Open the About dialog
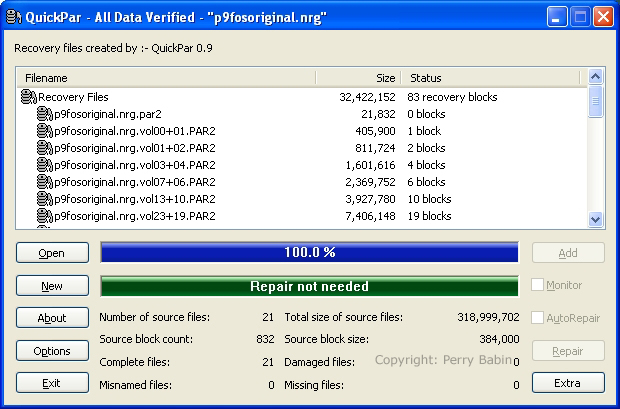 pos(52,318)
